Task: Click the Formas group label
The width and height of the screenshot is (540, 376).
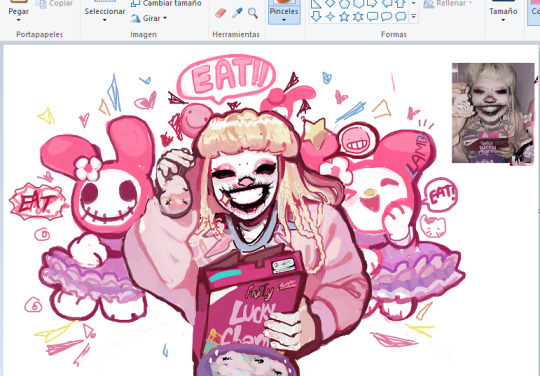Action: coord(394,34)
